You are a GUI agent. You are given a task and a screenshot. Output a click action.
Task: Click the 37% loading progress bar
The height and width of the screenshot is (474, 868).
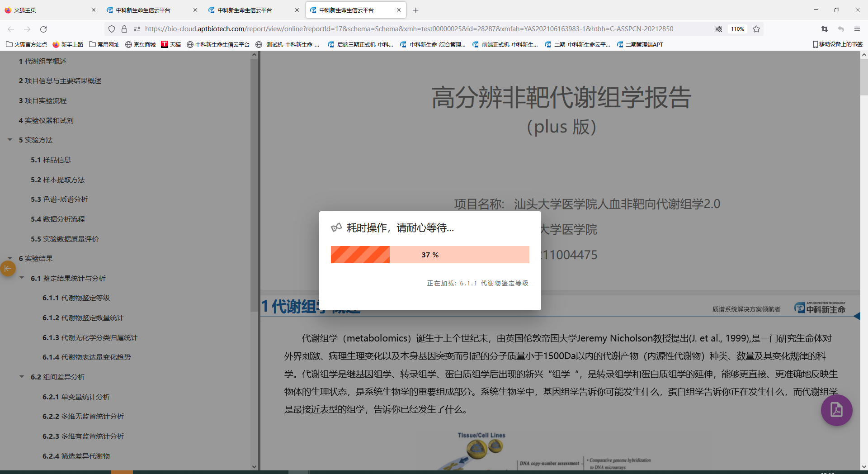tap(429, 254)
